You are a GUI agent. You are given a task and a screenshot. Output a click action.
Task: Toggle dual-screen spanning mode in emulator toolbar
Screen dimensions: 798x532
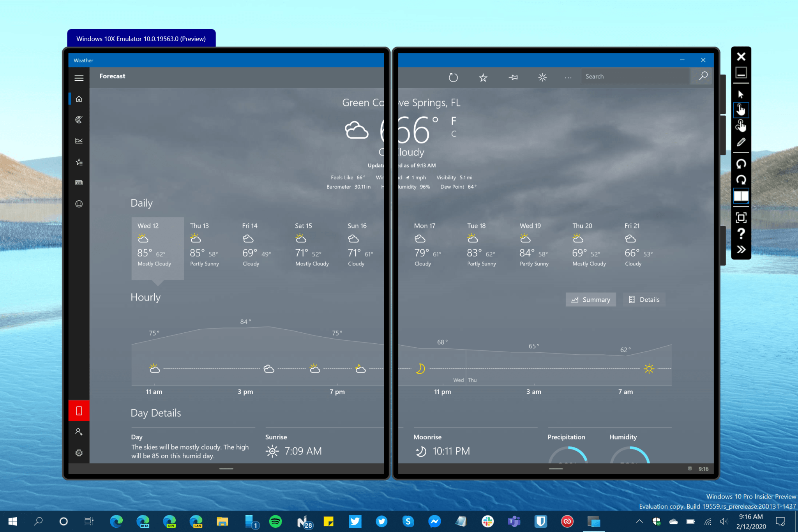[741, 196]
